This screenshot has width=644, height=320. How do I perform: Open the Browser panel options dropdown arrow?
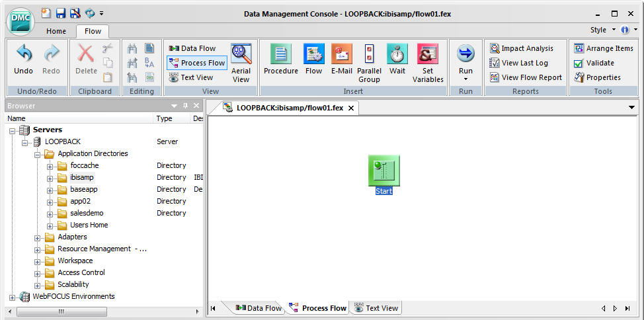[174, 106]
